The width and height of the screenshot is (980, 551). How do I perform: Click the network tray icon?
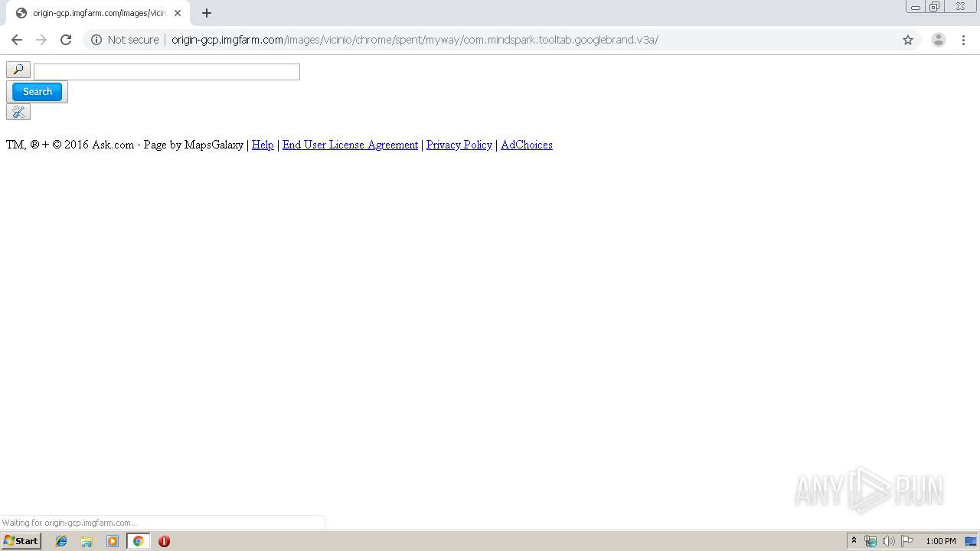pos(871,541)
